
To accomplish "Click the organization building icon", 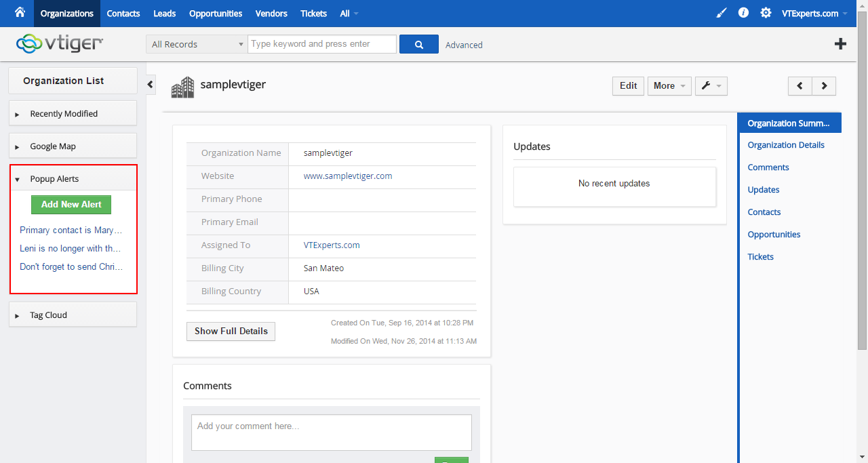I will (x=182, y=87).
